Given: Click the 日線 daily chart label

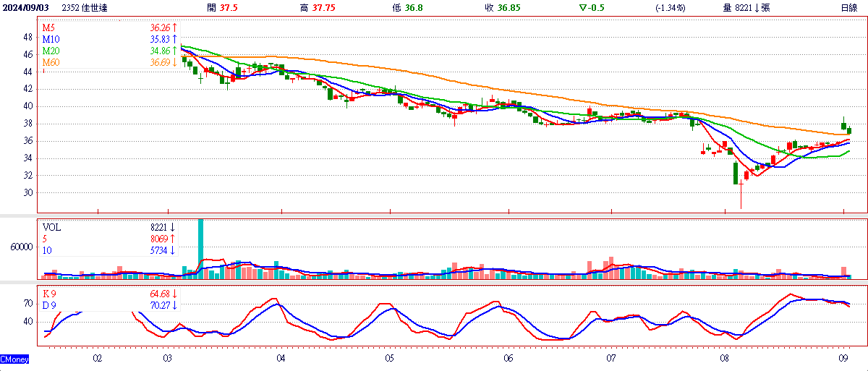Looking at the screenshot, I should 848,7.
